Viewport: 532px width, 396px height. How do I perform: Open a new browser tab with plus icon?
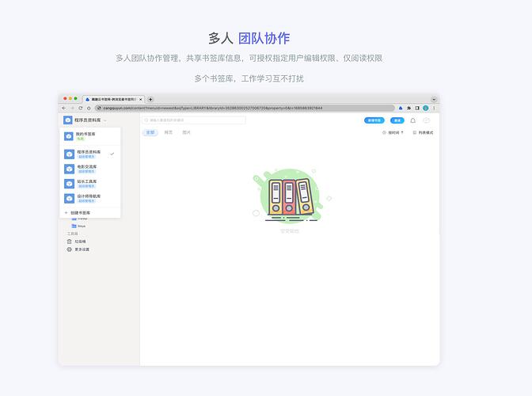coord(150,99)
